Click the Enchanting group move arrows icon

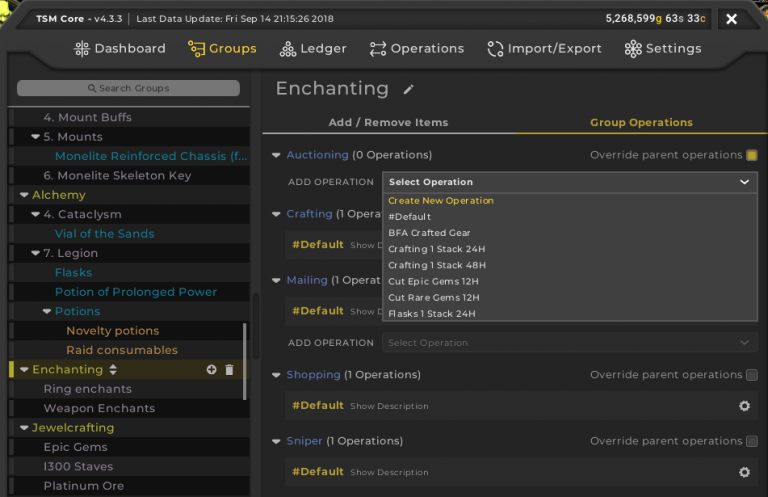pos(113,370)
